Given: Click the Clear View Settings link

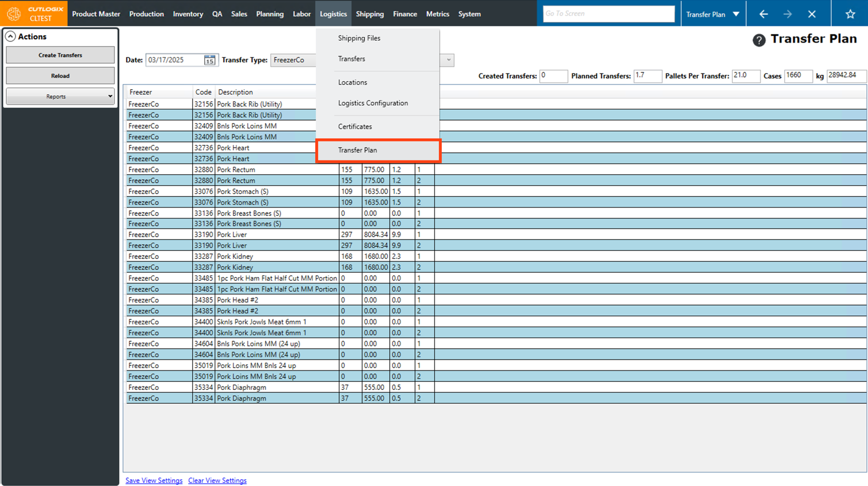Looking at the screenshot, I should [x=217, y=481].
